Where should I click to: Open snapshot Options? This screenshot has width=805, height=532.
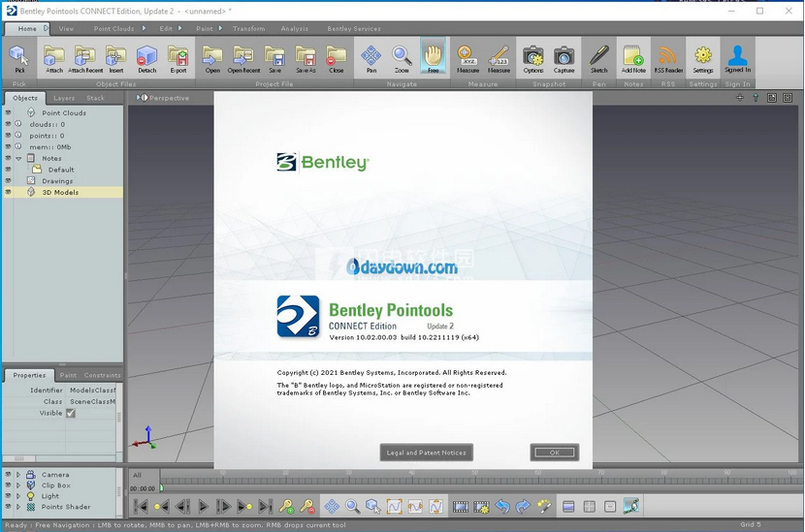(532, 58)
